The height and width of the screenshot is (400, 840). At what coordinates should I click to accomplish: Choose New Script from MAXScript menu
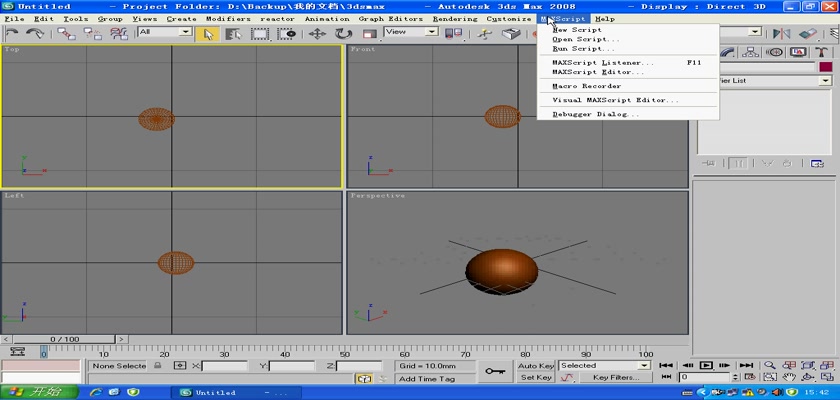click(577, 30)
